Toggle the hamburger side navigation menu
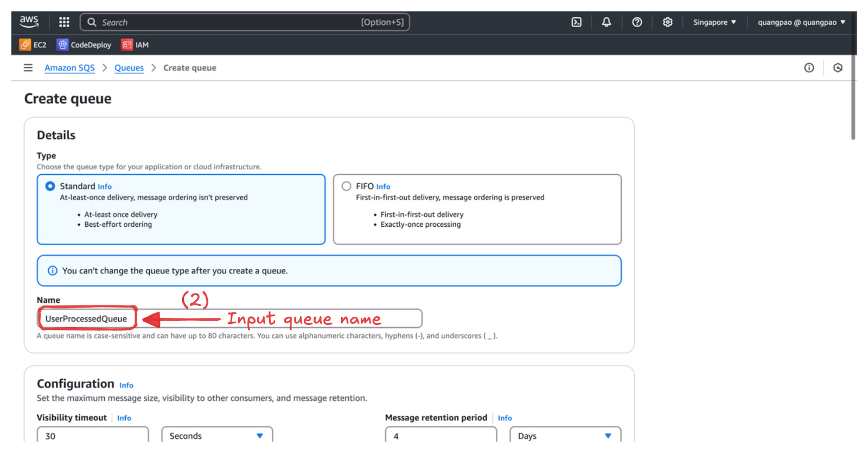Image resolution: width=868 pixels, height=453 pixels. [x=28, y=68]
